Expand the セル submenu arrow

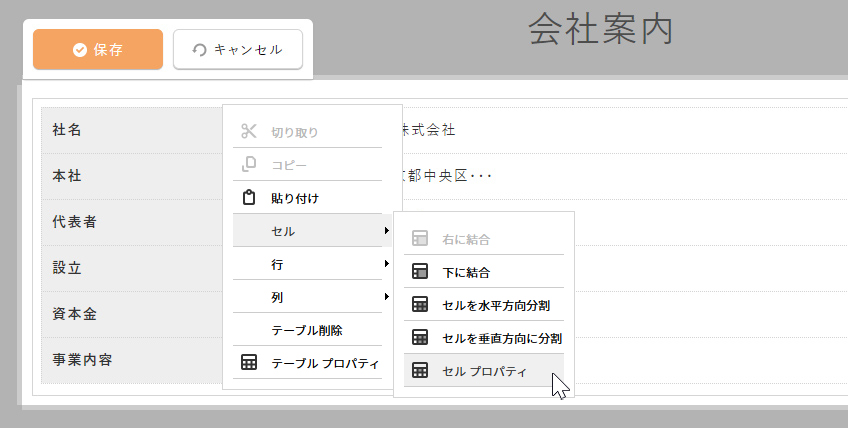click(386, 231)
